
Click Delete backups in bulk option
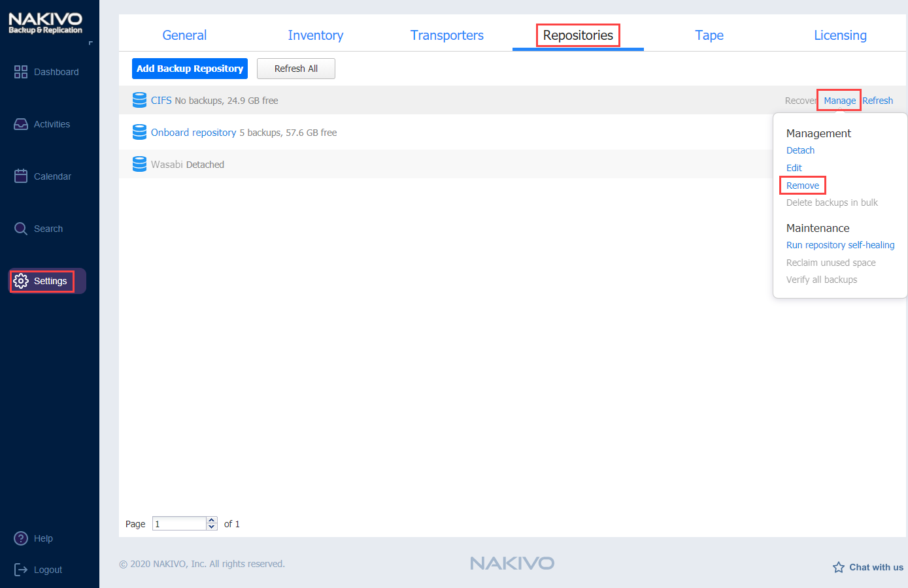click(832, 203)
